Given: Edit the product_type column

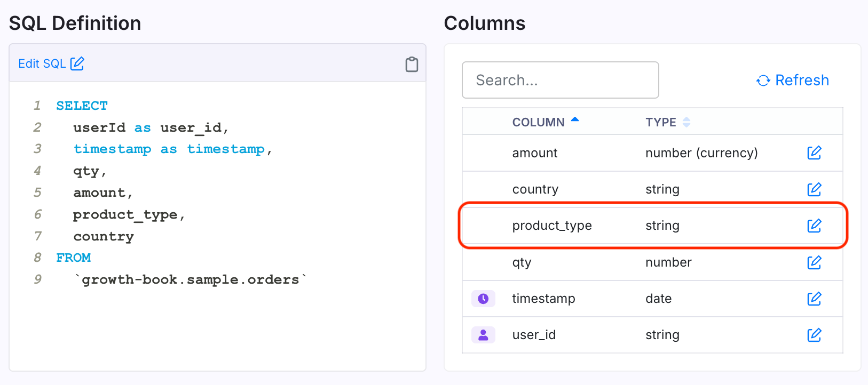Looking at the screenshot, I should tap(814, 226).
